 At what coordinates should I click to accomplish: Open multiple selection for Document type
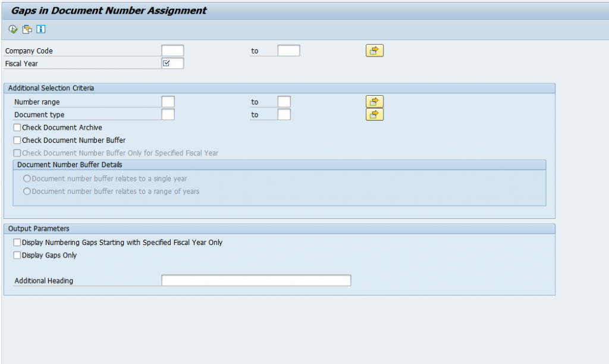374,114
